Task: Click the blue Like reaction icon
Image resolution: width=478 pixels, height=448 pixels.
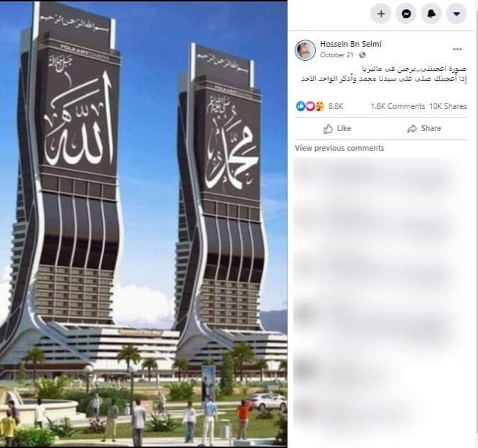Action: point(300,106)
